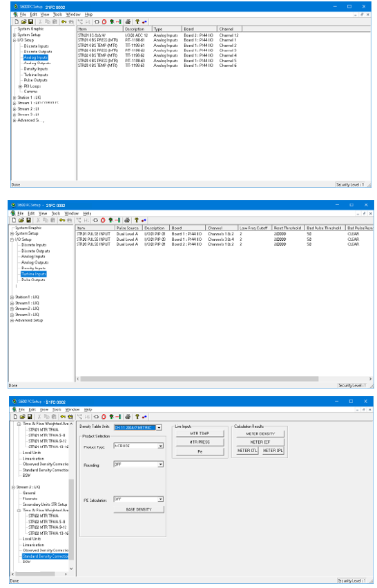Open Window menu in the Turbine Inputs window
This screenshot has height=588, width=377.
click(x=71, y=213)
